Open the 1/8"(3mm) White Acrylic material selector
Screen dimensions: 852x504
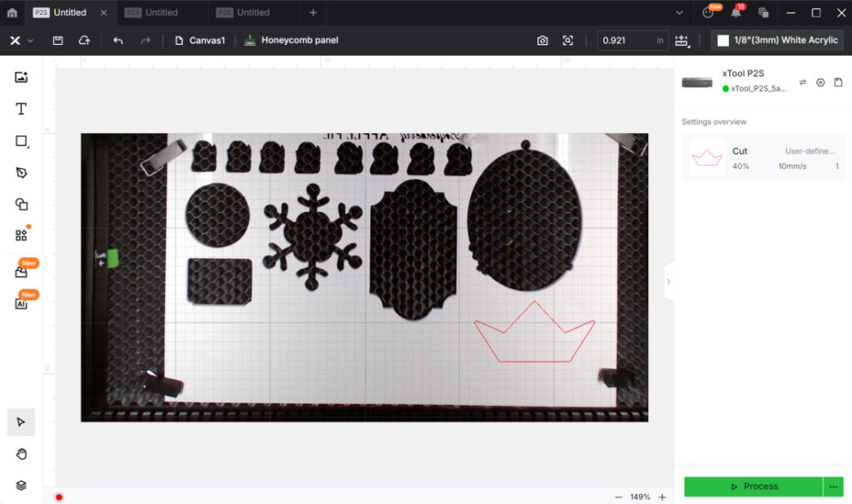pos(777,40)
